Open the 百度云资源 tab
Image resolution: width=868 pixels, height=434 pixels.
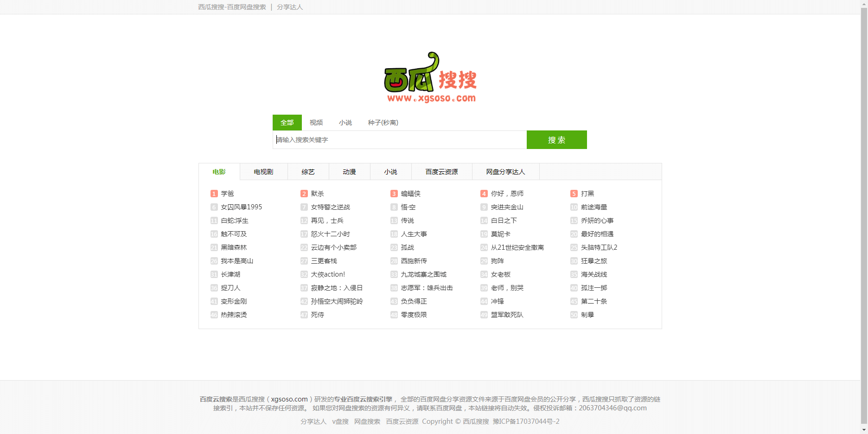[x=442, y=172]
